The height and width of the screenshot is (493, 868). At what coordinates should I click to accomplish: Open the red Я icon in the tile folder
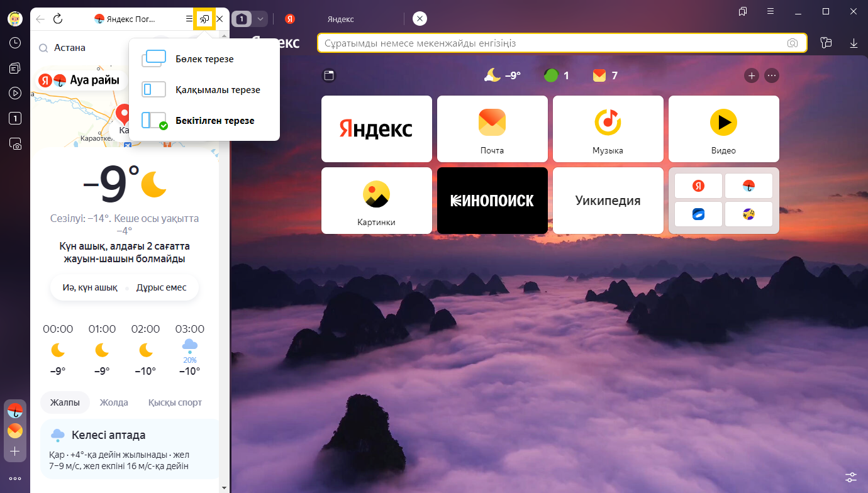click(x=698, y=186)
